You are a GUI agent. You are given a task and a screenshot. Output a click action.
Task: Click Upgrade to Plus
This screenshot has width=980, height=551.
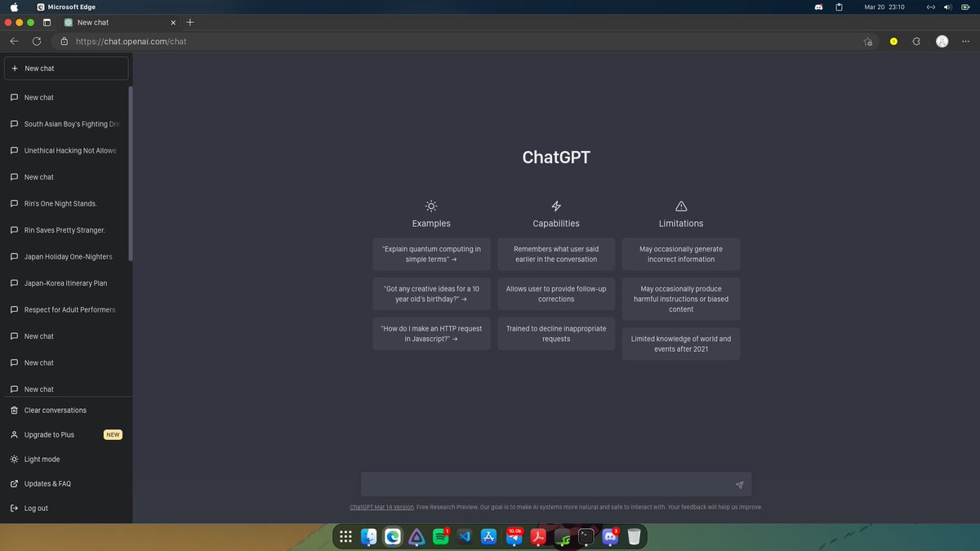[x=65, y=435]
